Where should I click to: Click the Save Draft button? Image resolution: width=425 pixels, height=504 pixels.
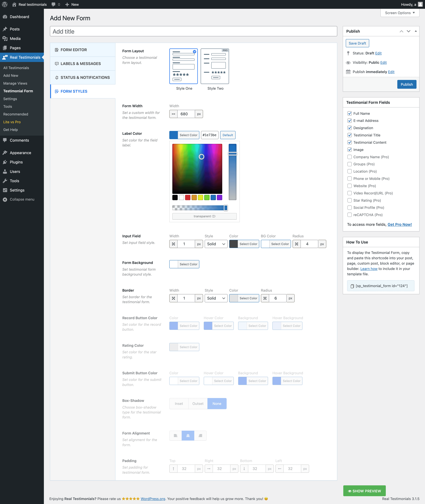(357, 43)
